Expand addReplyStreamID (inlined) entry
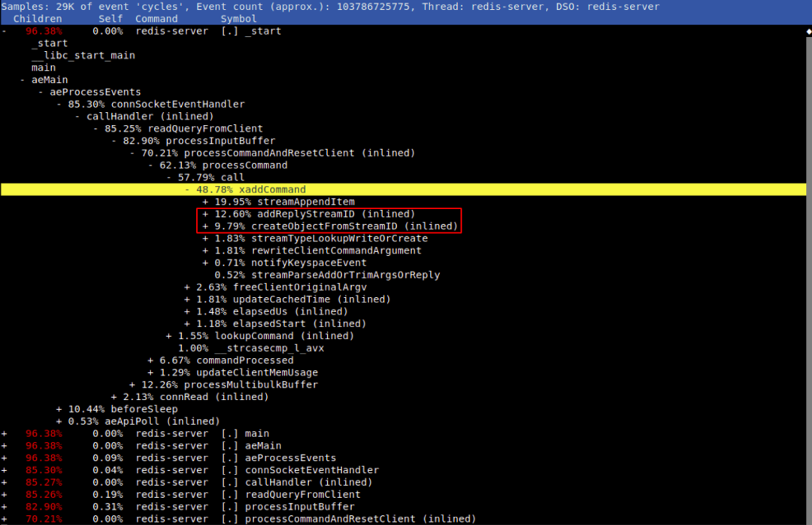 204,214
